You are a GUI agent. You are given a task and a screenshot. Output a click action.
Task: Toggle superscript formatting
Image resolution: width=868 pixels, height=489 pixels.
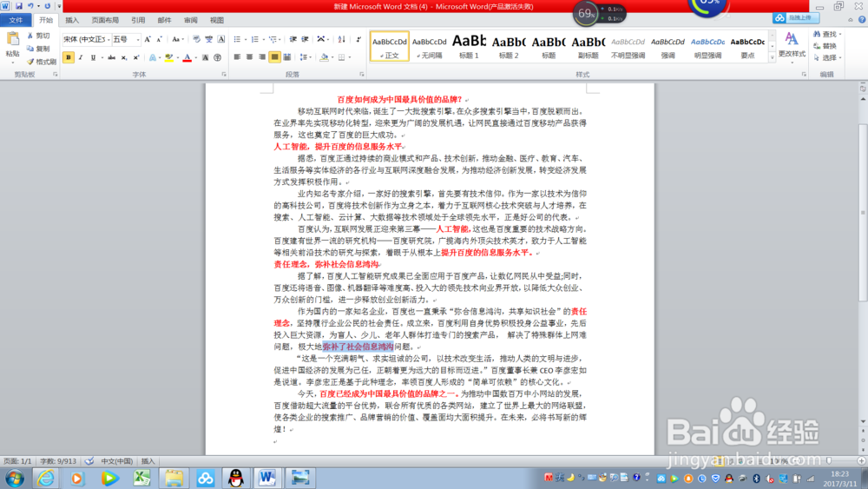136,57
